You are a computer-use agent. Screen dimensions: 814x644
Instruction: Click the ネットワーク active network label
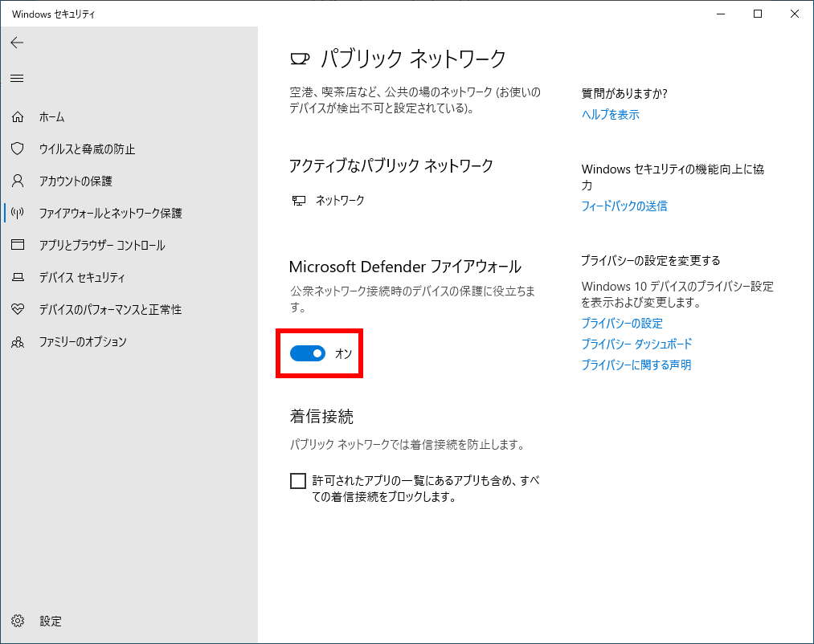coord(340,200)
